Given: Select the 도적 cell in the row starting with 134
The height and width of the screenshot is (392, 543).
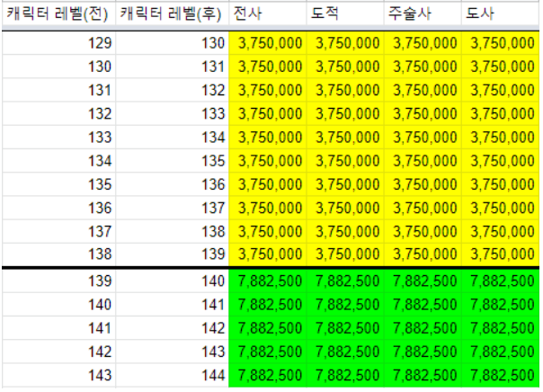Looking at the screenshot, I should tap(345, 161).
